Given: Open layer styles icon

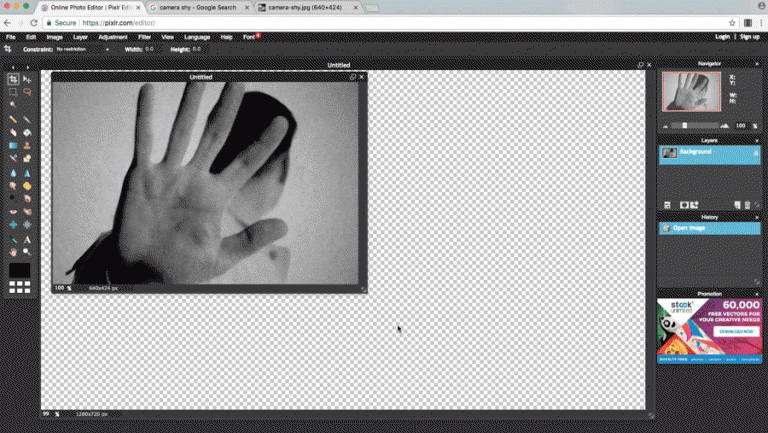Looking at the screenshot, I should pyautogui.click(x=694, y=205).
